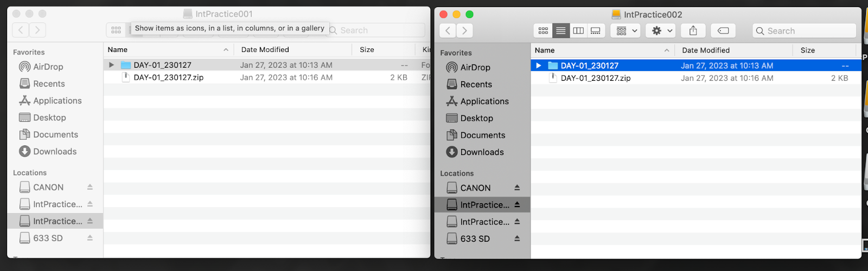868x271 pixels.
Task: Sort by Name in IntPractice001 window
Action: tap(118, 50)
